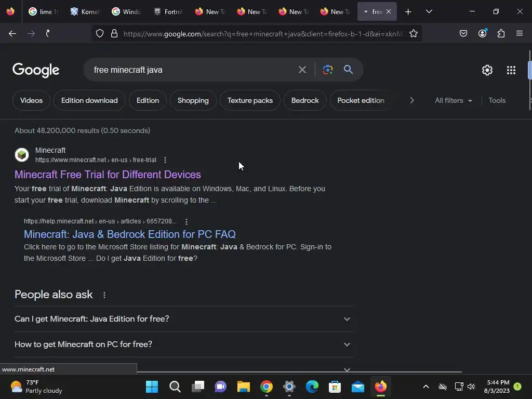This screenshot has width=532, height=399.
Task: List all open tabs dropdown
Action: [x=429, y=12]
